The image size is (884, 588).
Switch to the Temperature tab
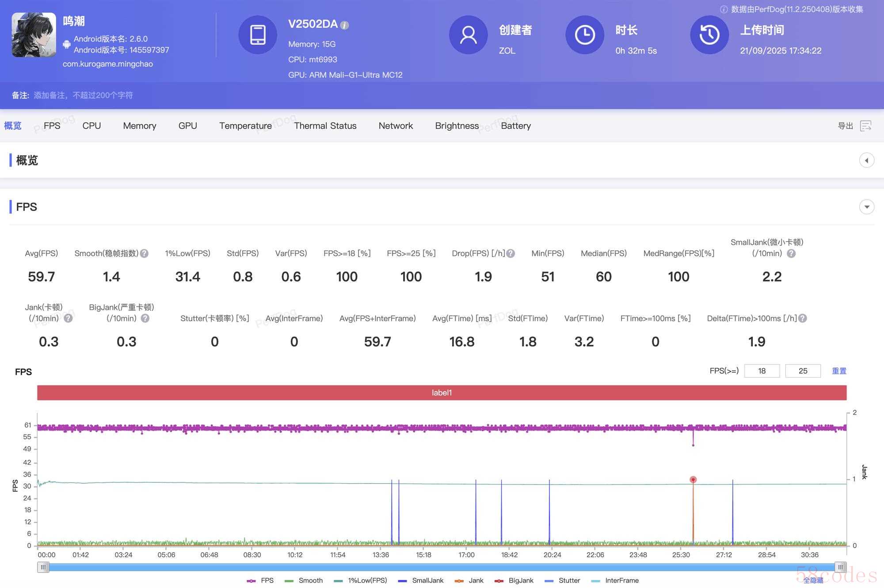(245, 126)
